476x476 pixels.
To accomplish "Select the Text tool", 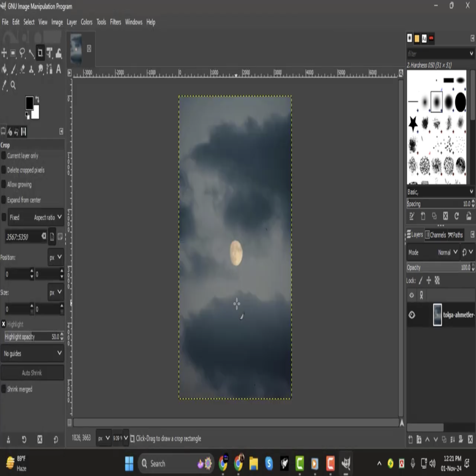I will coord(59,69).
